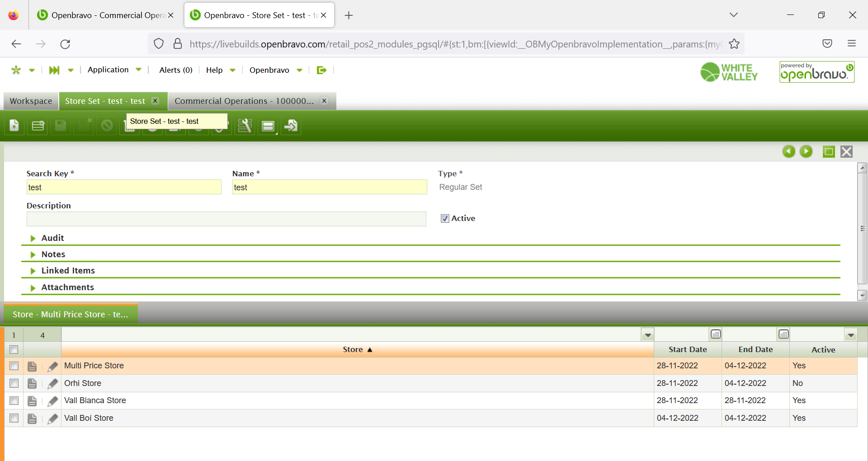Image resolution: width=868 pixels, height=461 pixels.
Task: Click the new row in grid icon
Action: pyautogui.click(x=38, y=126)
